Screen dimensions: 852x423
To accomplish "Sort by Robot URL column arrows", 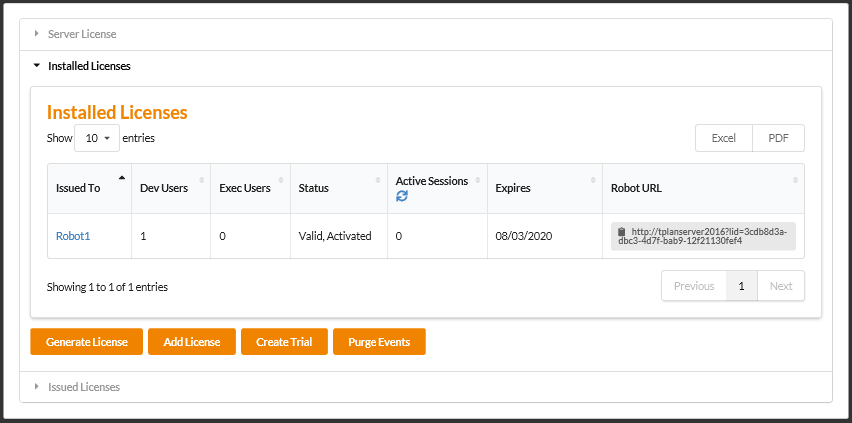I will tap(796, 180).
